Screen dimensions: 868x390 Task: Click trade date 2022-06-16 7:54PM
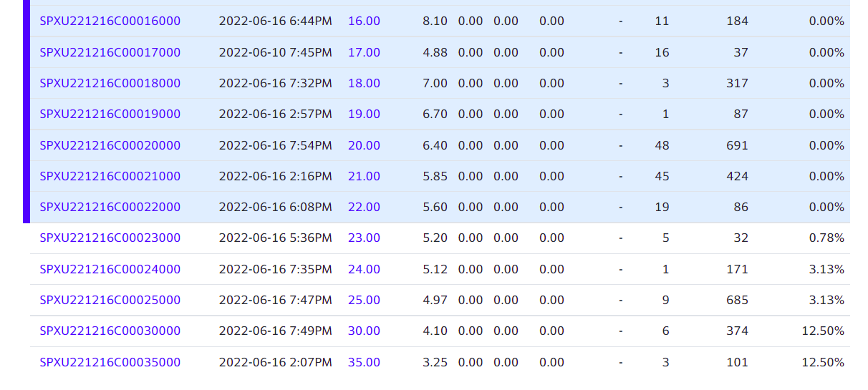pyautogui.click(x=276, y=145)
